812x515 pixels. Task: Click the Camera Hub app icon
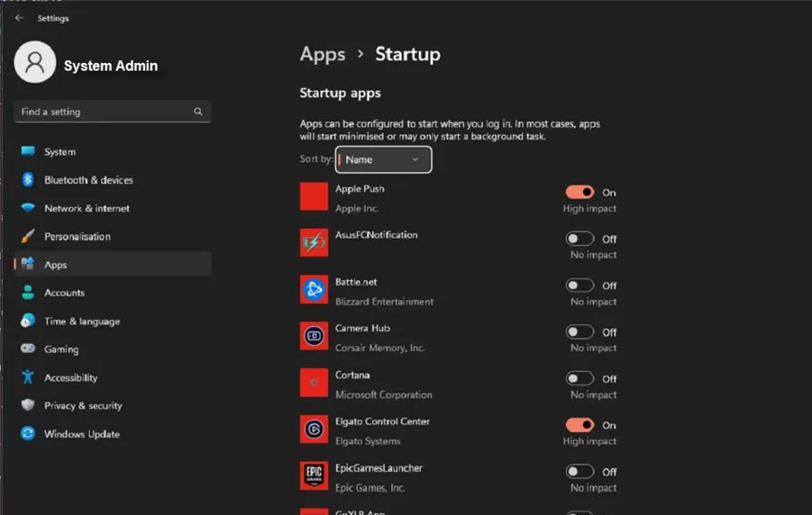[314, 336]
